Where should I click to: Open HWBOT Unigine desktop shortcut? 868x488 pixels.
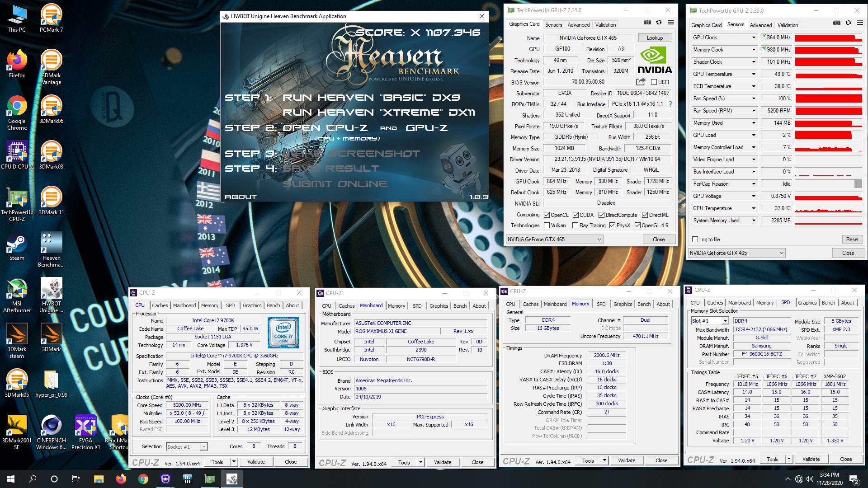click(x=51, y=295)
